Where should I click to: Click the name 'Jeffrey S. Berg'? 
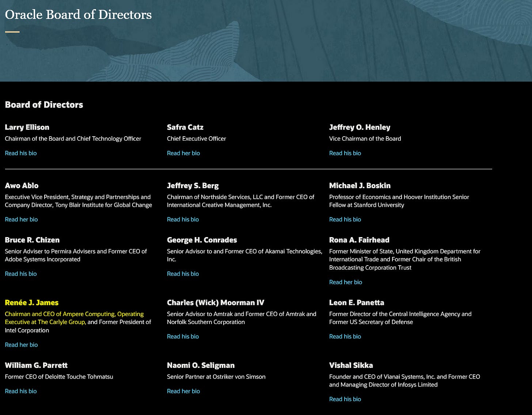[x=193, y=186]
